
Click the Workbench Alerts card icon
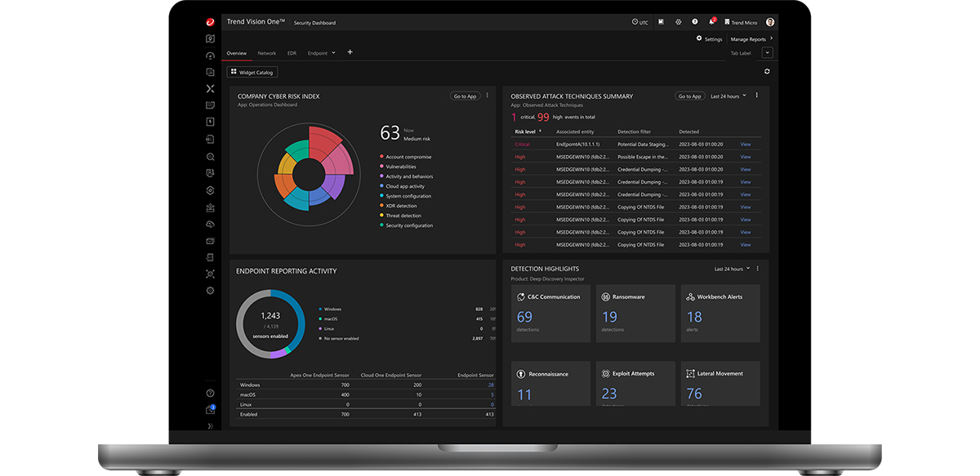click(690, 297)
